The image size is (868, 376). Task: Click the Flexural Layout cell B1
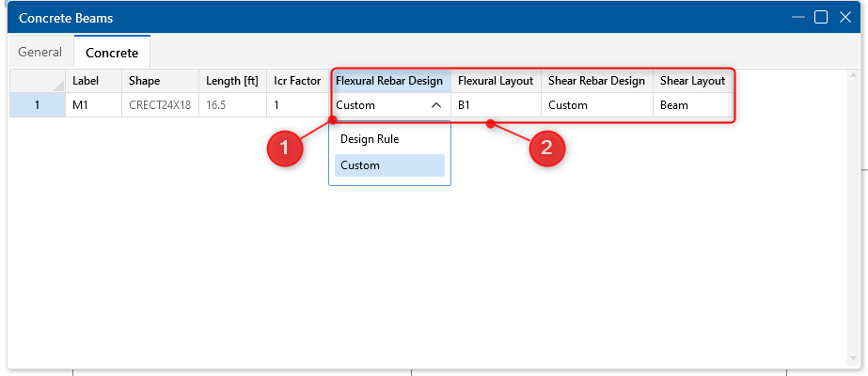[x=495, y=105]
